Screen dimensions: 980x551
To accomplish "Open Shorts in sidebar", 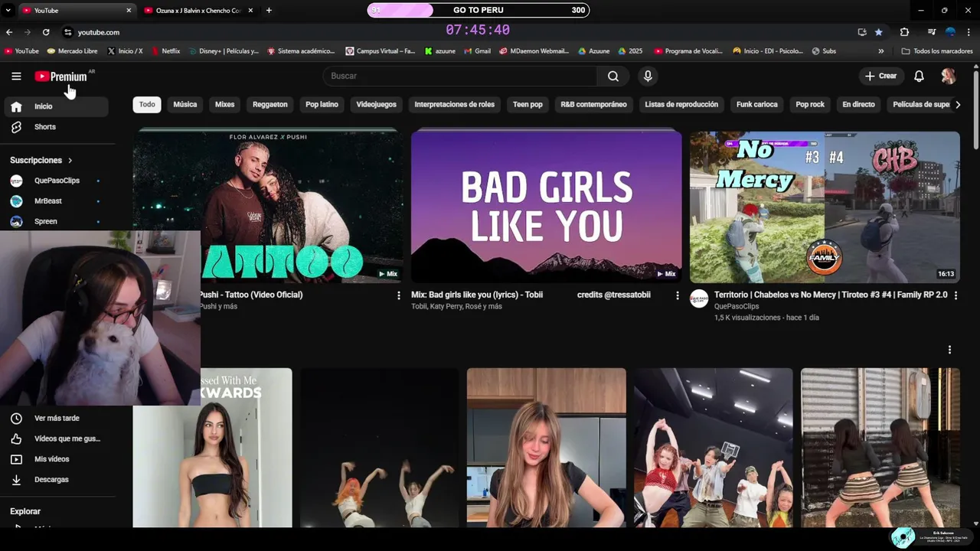I will coord(57,127).
